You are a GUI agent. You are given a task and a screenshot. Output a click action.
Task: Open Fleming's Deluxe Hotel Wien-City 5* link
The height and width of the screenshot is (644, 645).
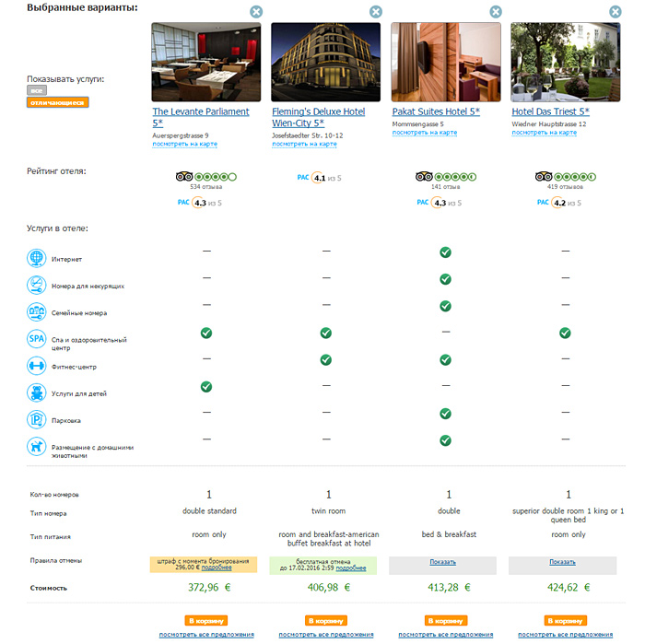tap(319, 117)
